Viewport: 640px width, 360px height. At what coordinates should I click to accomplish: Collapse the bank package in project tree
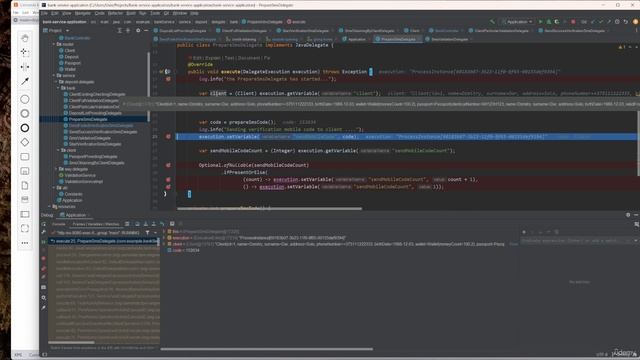click(x=58, y=88)
